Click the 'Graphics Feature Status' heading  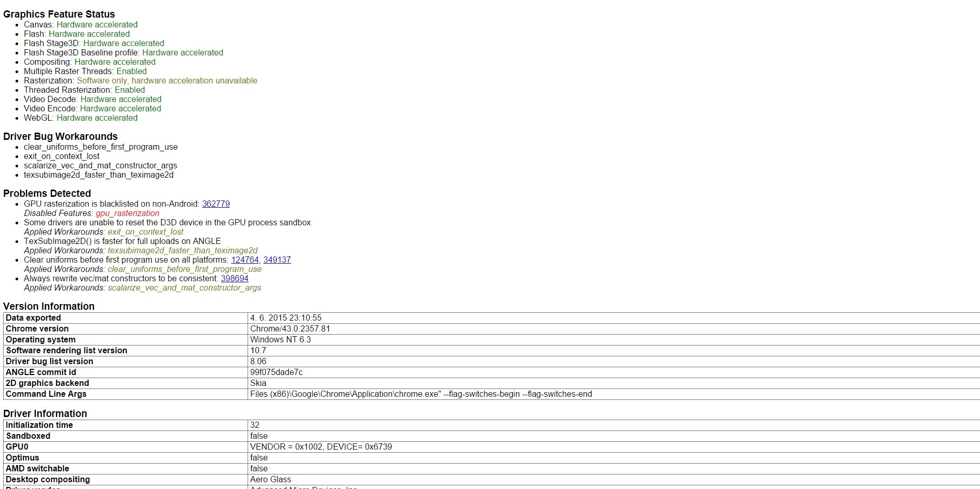tap(59, 15)
